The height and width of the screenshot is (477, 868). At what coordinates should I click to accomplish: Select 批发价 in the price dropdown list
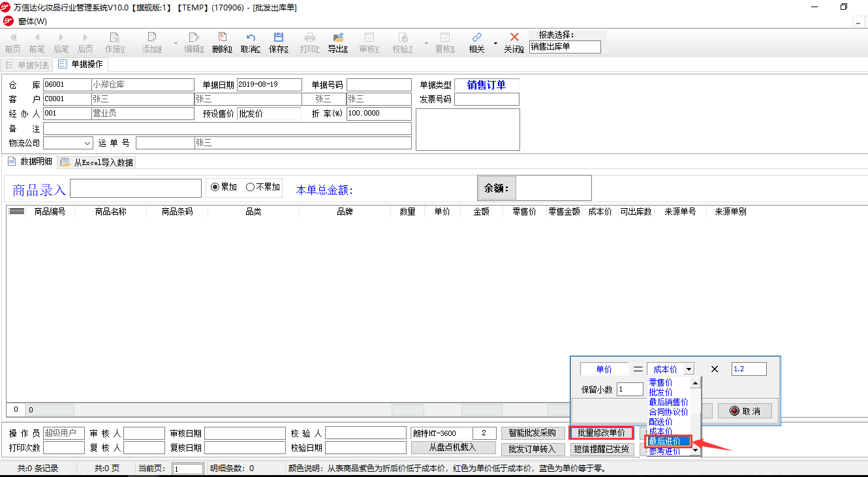pyautogui.click(x=660, y=392)
